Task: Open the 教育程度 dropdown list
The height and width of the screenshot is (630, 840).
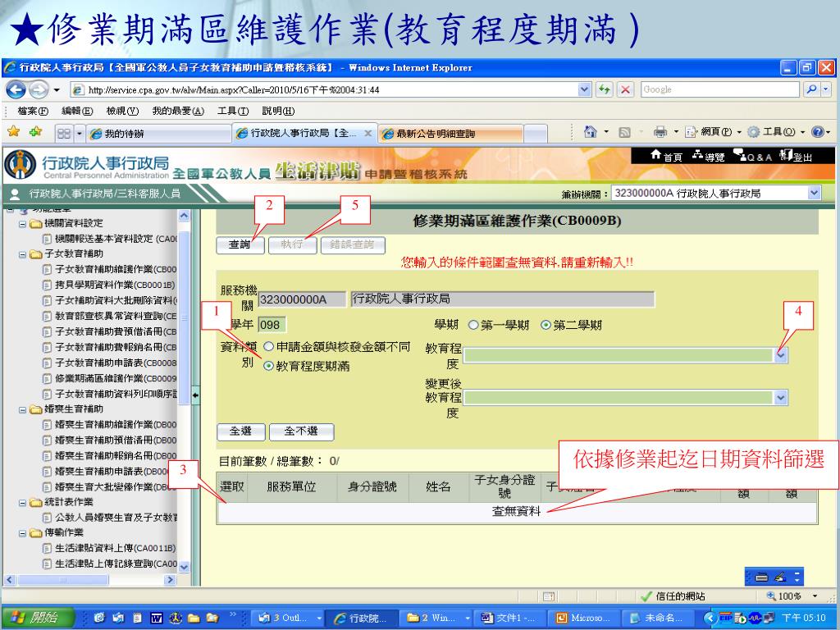Action: (781, 354)
